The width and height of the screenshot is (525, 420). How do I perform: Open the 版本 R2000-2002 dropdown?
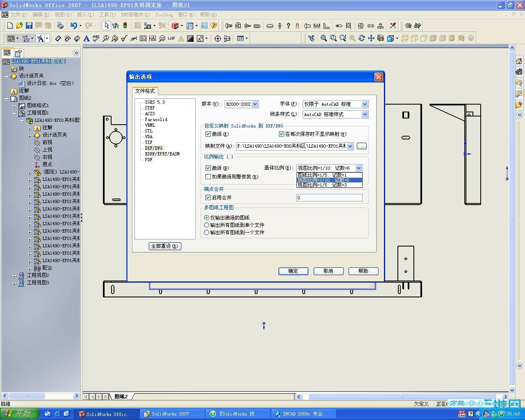tap(255, 104)
